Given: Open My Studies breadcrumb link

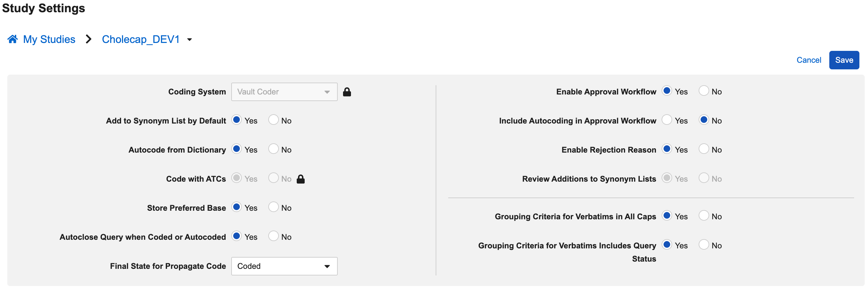Looking at the screenshot, I should tap(49, 39).
